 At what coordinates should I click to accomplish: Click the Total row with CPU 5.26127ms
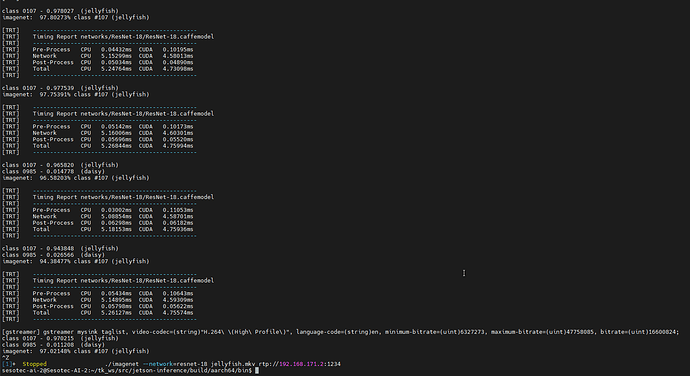click(x=98, y=313)
